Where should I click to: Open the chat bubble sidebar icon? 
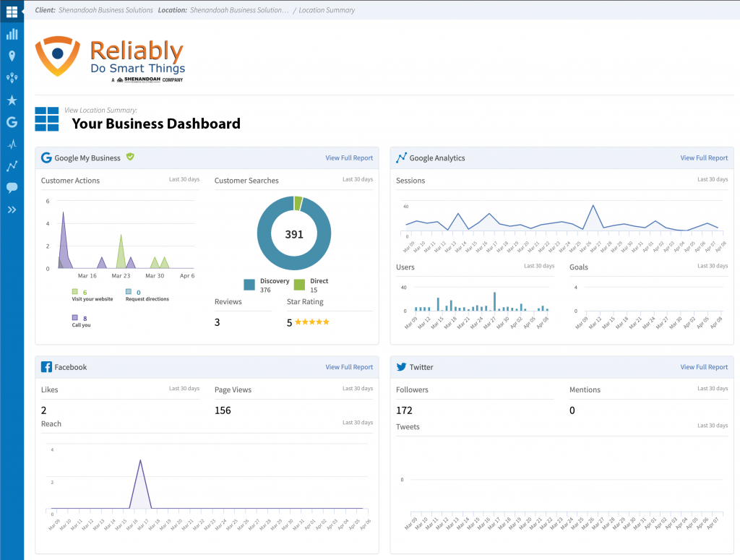click(x=12, y=188)
